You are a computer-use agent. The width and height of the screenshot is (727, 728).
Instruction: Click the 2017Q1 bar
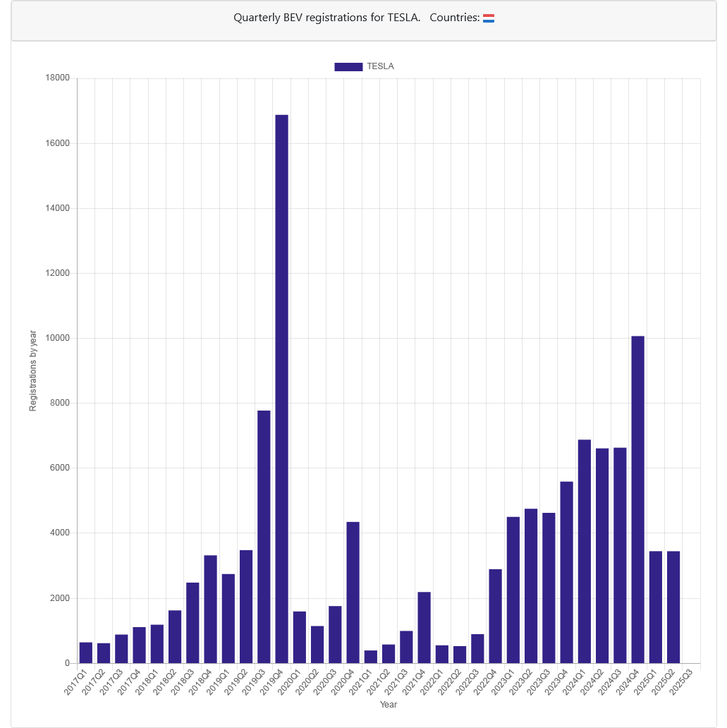point(86,653)
